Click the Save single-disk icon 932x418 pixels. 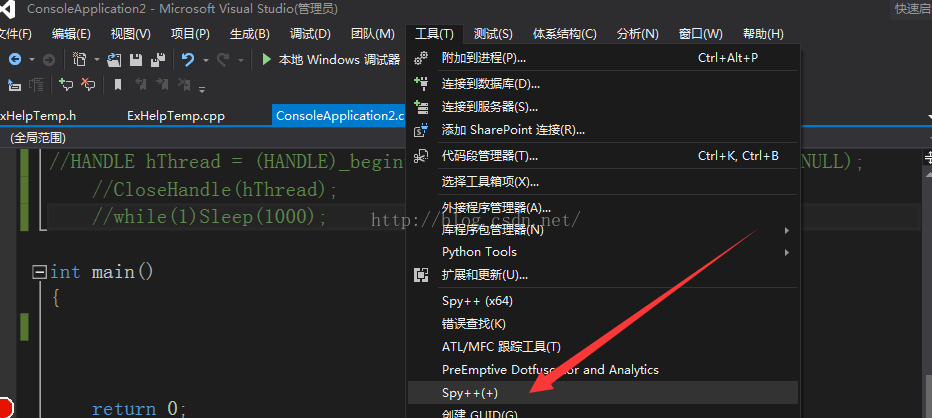tap(136, 59)
